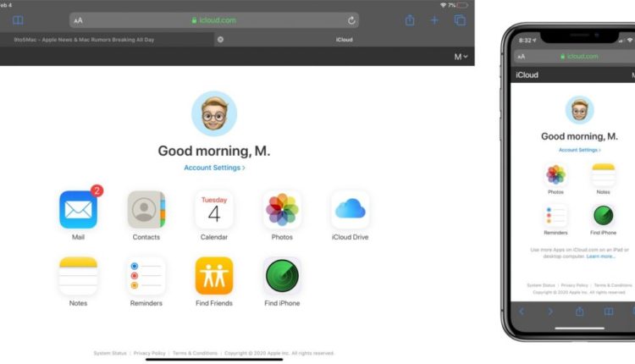635x364 pixels.
Task: Select the iCloud browser tab
Action: point(345,39)
